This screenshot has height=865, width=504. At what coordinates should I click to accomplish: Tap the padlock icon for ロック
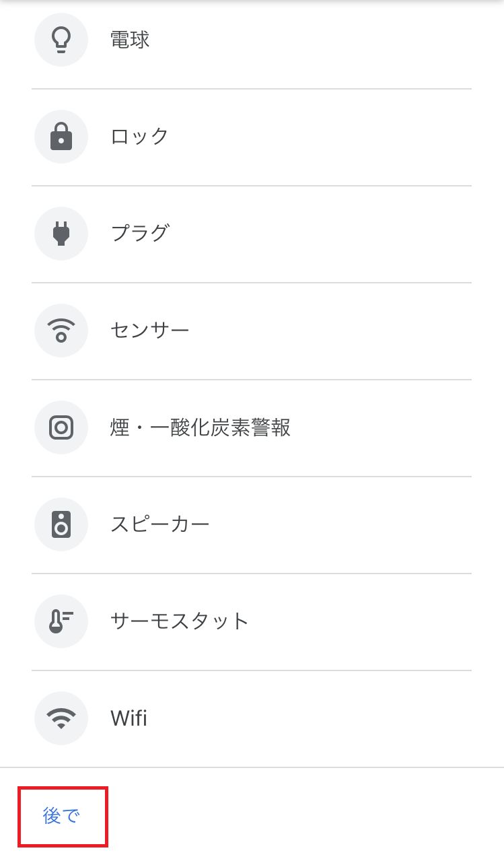click(x=61, y=137)
